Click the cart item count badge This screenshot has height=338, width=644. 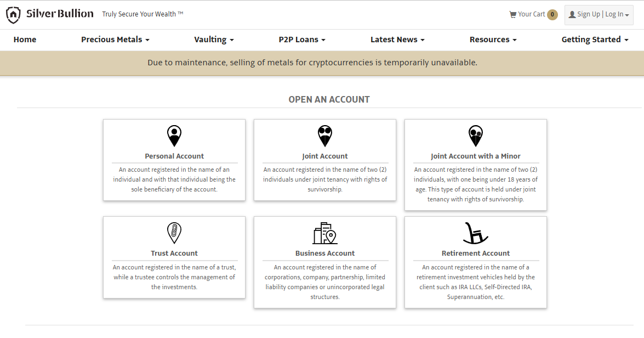click(552, 15)
